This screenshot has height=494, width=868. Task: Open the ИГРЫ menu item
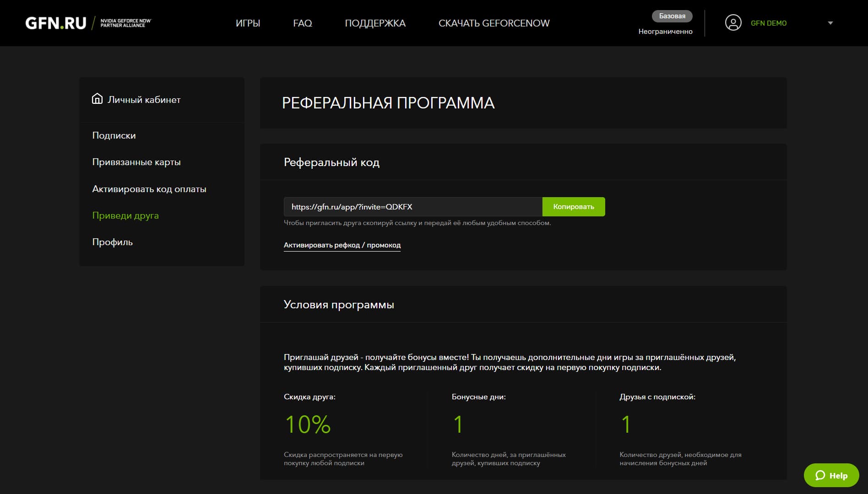point(248,23)
